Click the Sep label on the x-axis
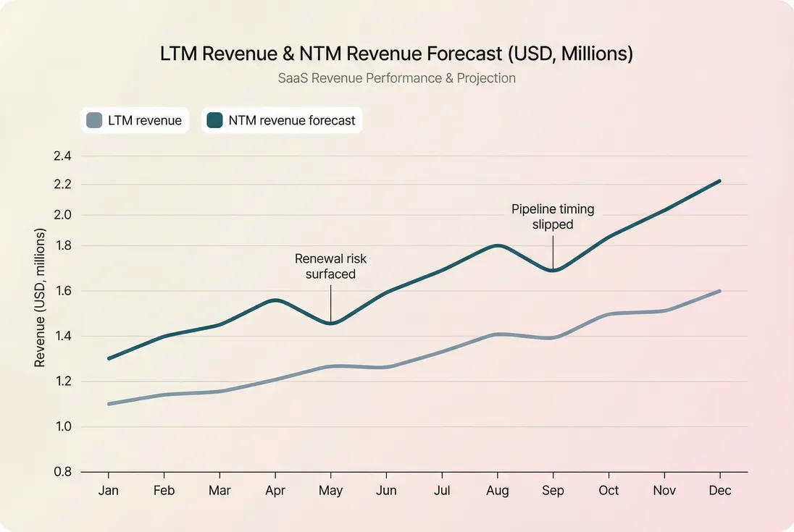Screen dimensions: 794x532 pyautogui.click(x=553, y=490)
